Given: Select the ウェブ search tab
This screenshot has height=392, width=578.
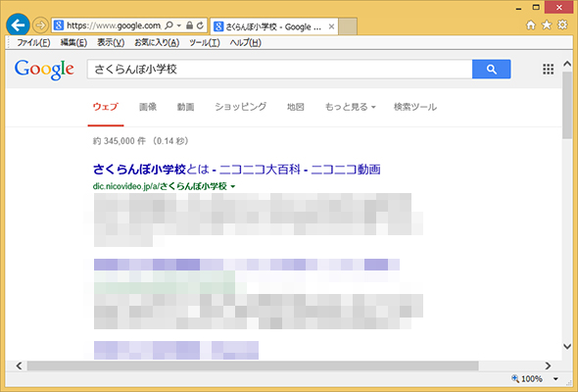Looking at the screenshot, I should (x=106, y=107).
